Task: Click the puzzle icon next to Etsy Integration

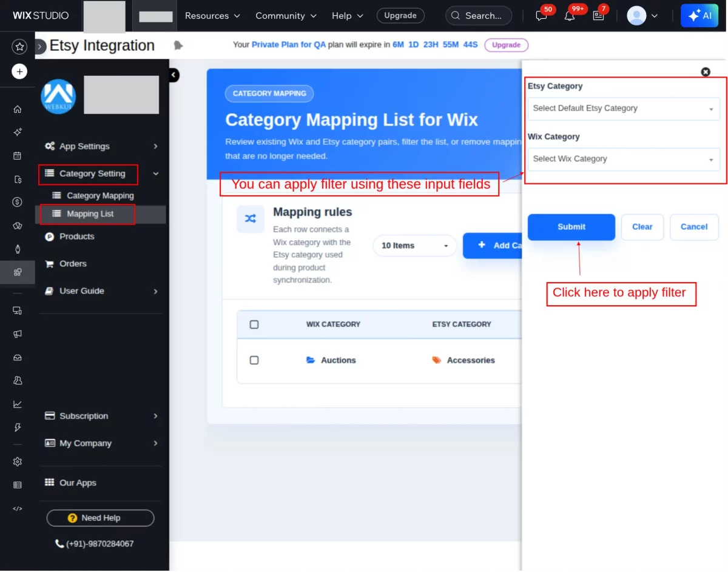Action: point(178,45)
